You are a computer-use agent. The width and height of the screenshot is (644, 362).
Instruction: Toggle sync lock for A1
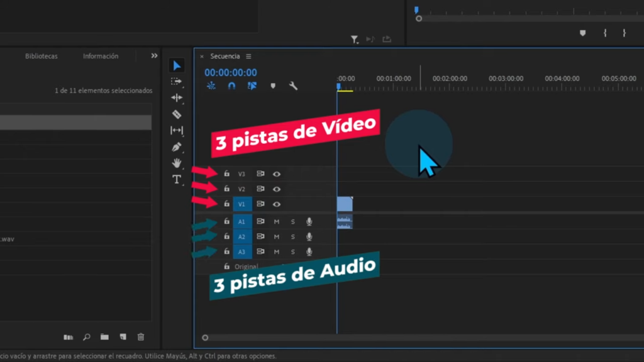click(260, 221)
